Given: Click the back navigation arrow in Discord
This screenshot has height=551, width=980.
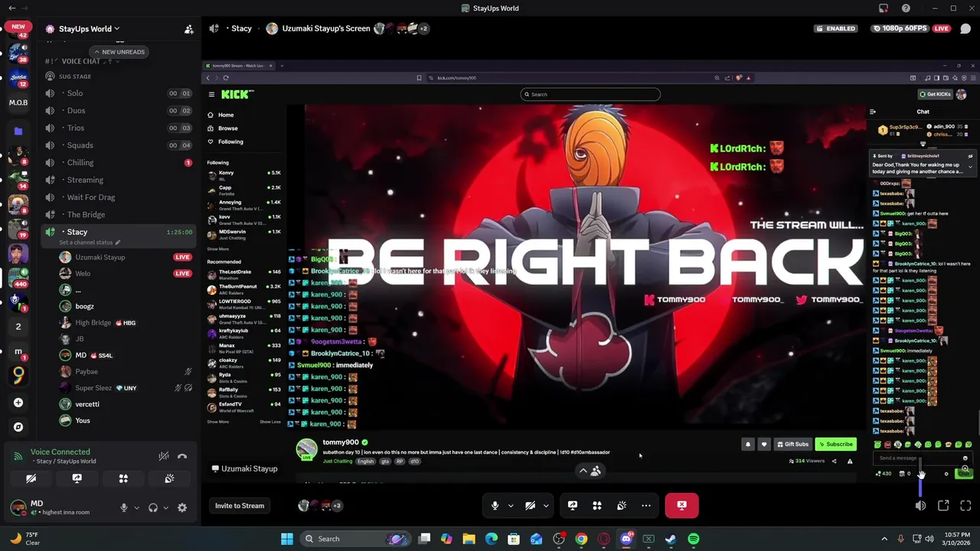Looking at the screenshot, I should [x=11, y=8].
